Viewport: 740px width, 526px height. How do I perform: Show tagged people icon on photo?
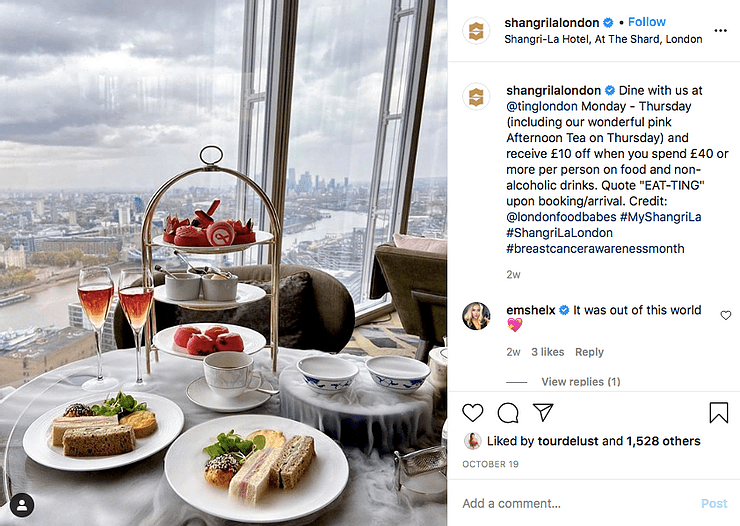coord(22,505)
